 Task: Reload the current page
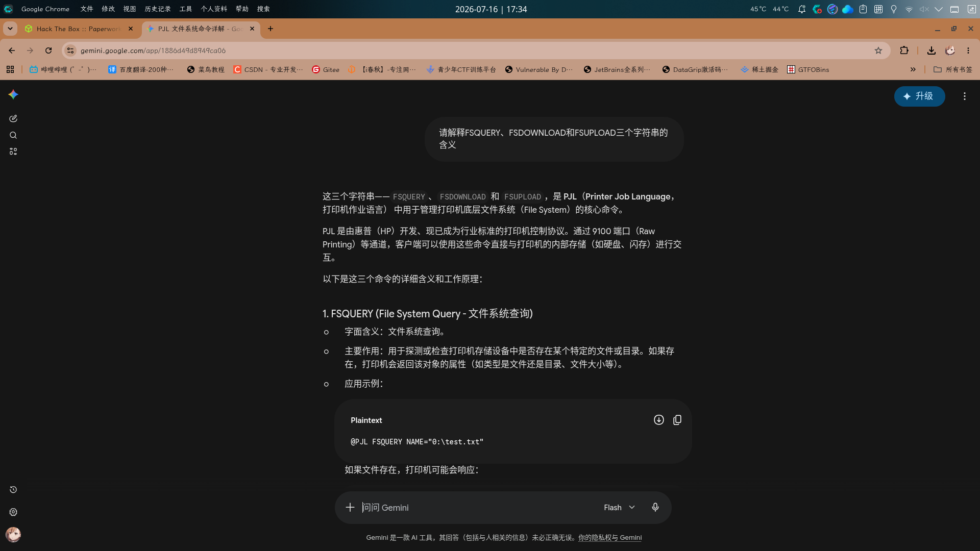coord(48,51)
